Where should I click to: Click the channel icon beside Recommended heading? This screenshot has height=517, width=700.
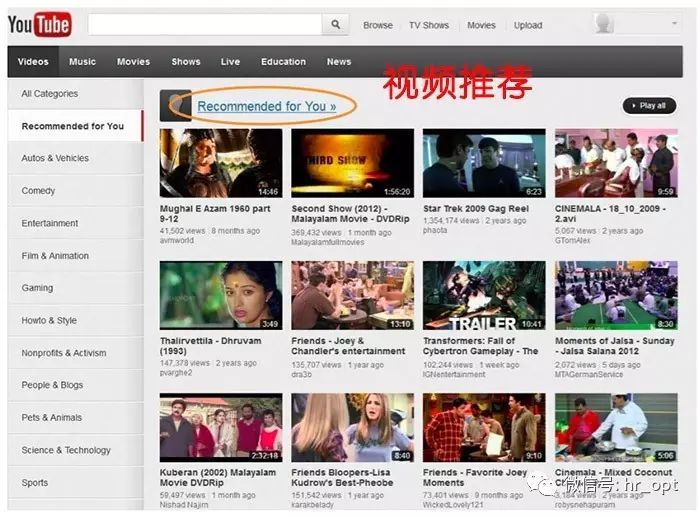175,105
